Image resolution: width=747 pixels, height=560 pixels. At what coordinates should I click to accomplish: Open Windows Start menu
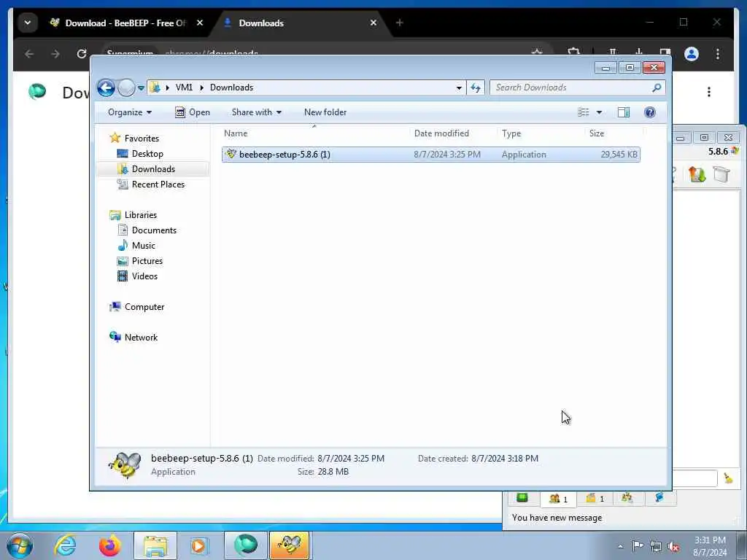(20, 545)
